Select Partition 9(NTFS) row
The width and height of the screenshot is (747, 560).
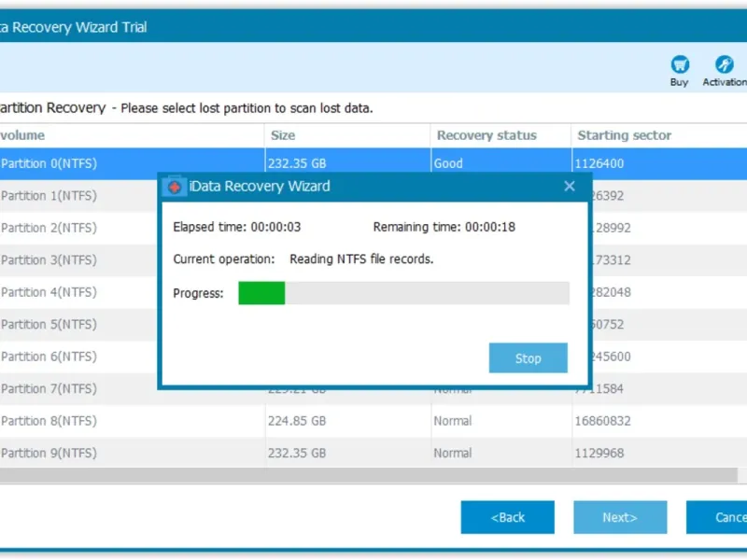(x=373, y=453)
